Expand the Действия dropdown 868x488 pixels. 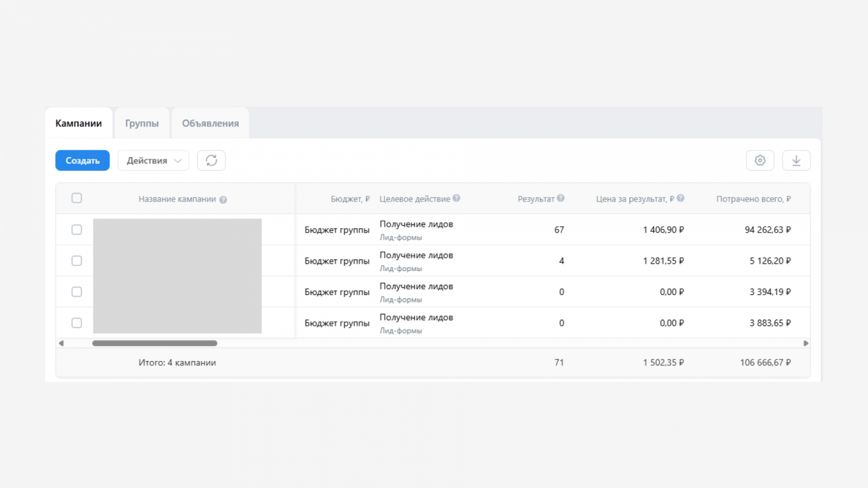(154, 160)
